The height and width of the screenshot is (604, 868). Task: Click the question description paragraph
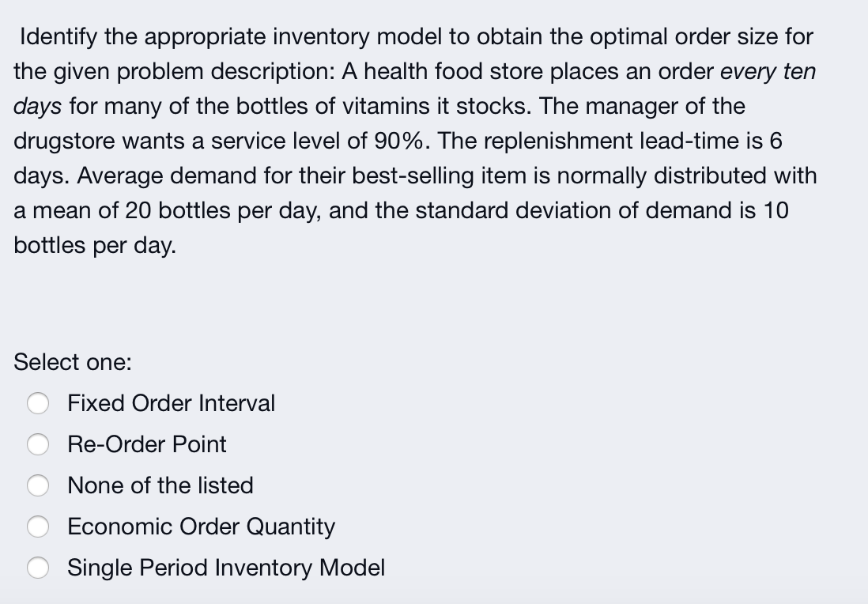tap(415, 141)
